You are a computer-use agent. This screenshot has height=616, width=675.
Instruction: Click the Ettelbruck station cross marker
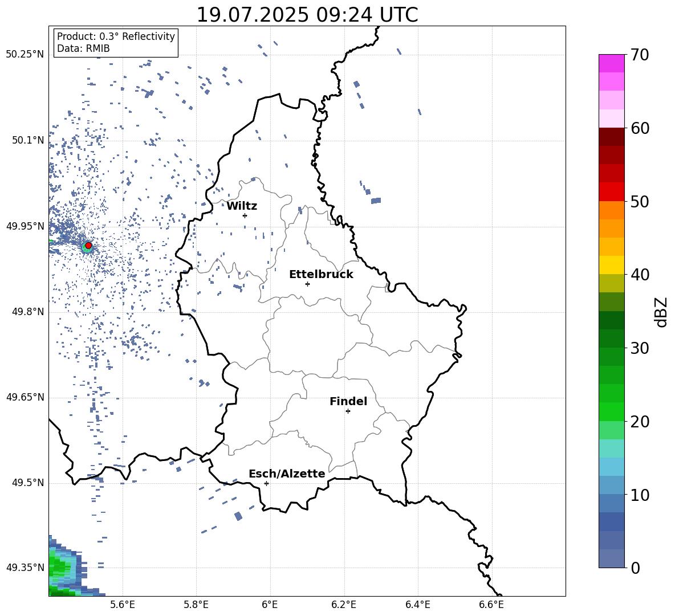[x=307, y=284]
